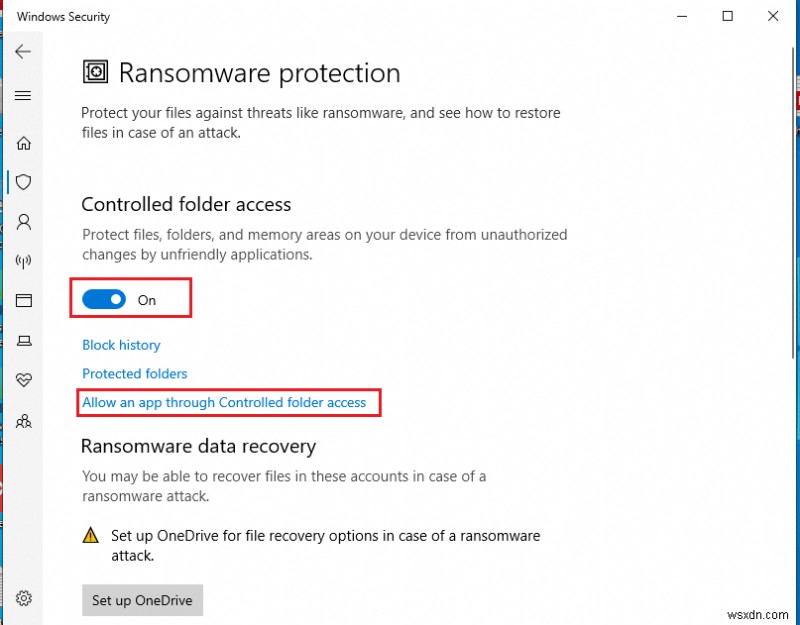Open Virus & threat protection shield icon
Viewport: 800px width, 625px height.
click(x=23, y=182)
